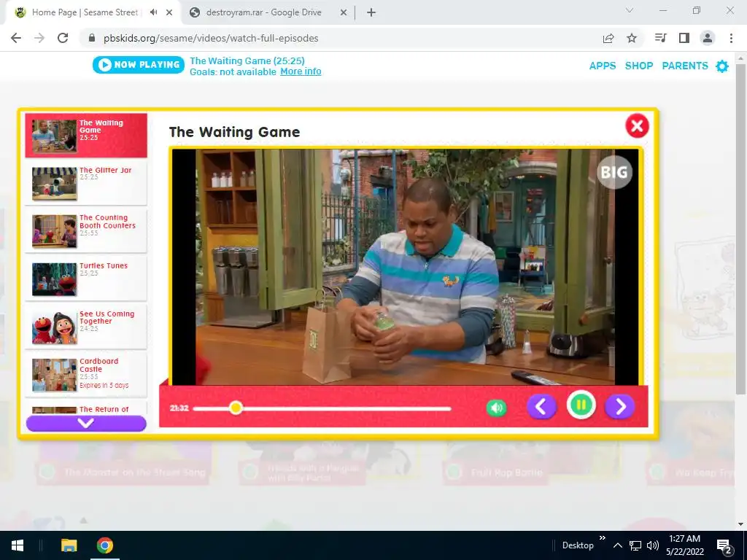Click the yellow progress knob on the video timeline

tap(236, 408)
